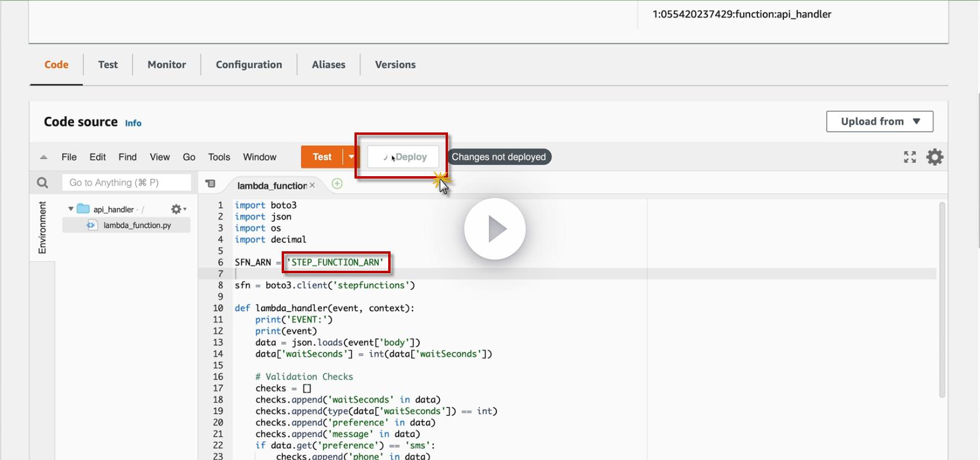
Task: Switch to the Test tab
Action: pos(108,64)
